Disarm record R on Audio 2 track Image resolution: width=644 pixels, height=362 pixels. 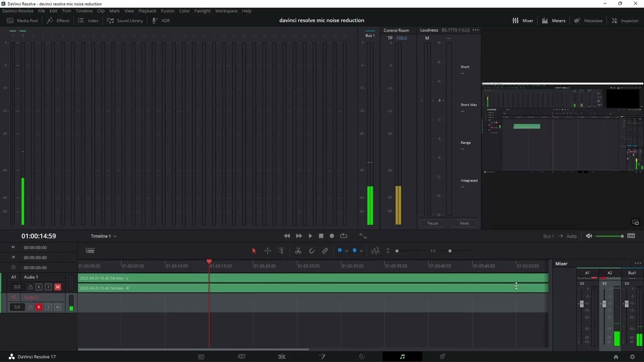point(39,307)
